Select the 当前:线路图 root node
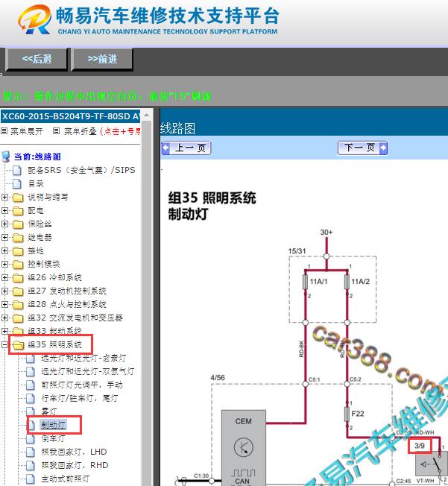 point(37,157)
